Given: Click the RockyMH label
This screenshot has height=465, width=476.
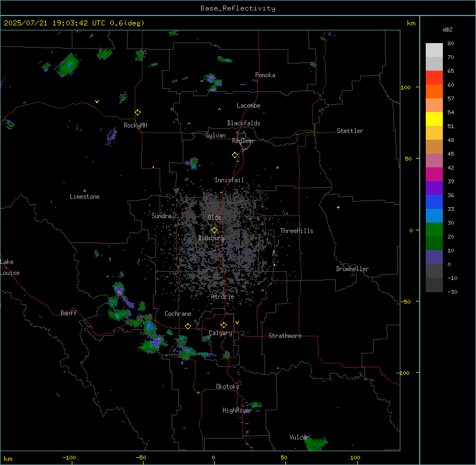Looking at the screenshot, I should coord(135,125).
